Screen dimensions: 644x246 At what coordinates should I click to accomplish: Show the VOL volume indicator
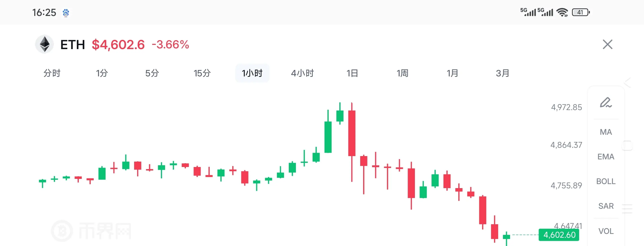point(606,231)
